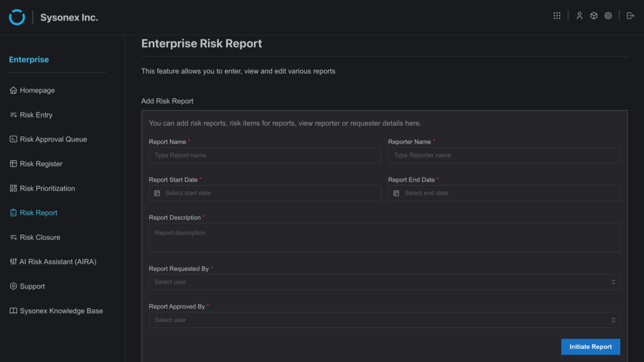Go to Risk Register page

click(36, 164)
